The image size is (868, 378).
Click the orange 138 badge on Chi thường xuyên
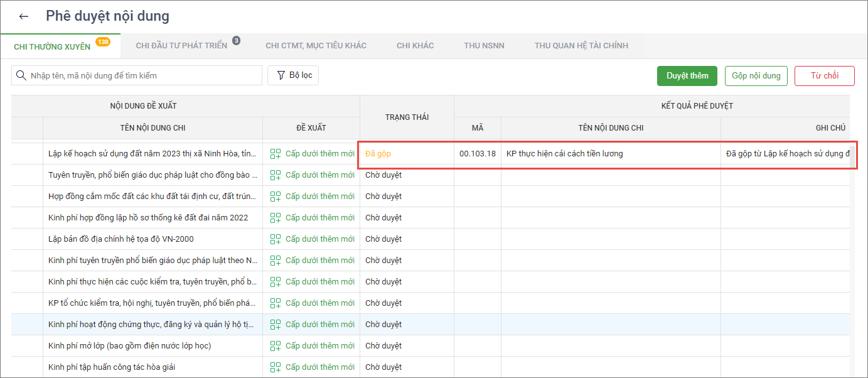(103, 41)
